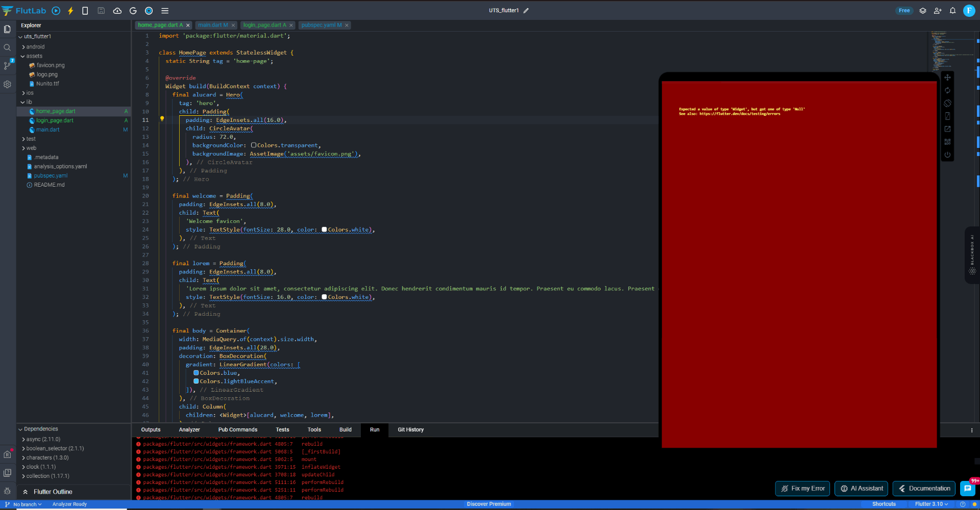Expand the android folder
The image size is (980, 510).
click(35, 47)
